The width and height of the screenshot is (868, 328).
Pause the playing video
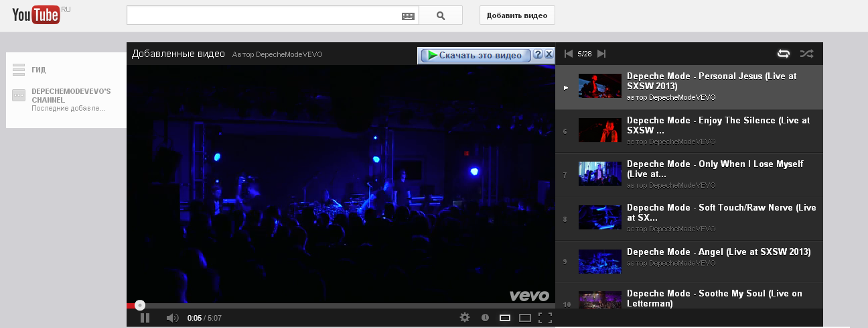145,318
